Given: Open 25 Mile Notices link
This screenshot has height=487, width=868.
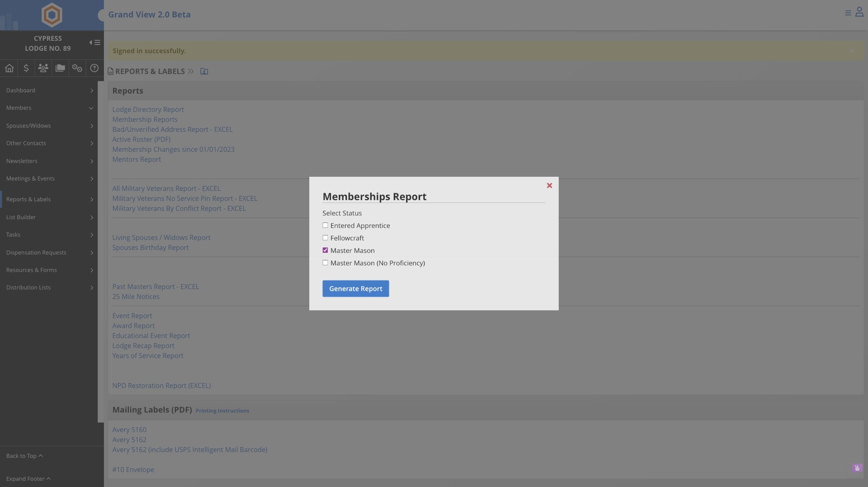Looking at the screenshot, I should [136, 297].
